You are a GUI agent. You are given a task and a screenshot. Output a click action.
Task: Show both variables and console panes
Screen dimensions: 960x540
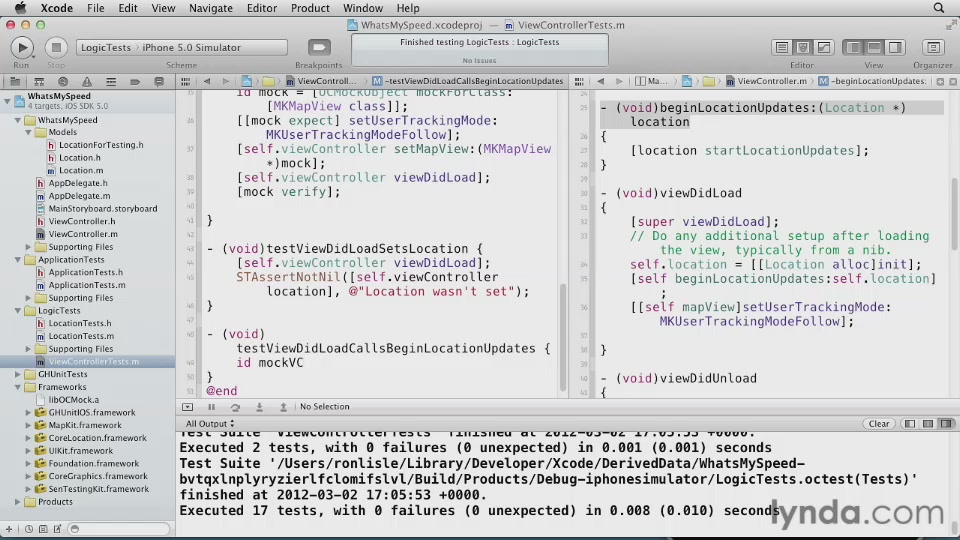(x=928, y=424)
